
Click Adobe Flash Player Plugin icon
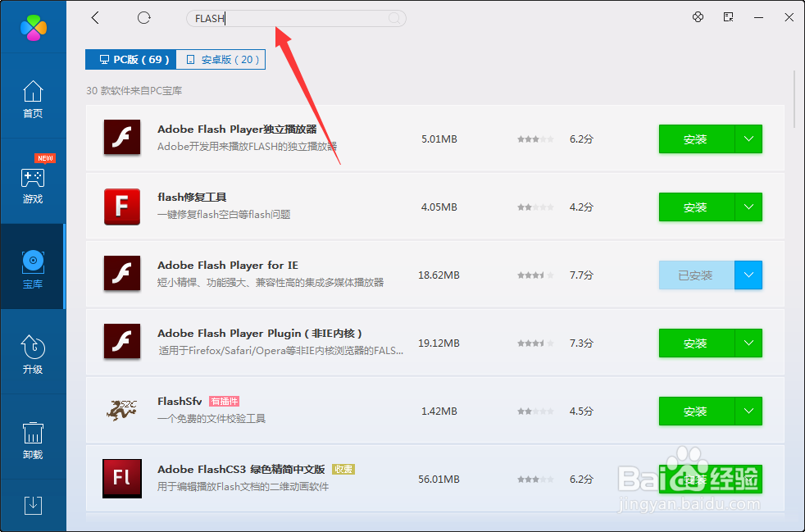click(x=122, y=342)
